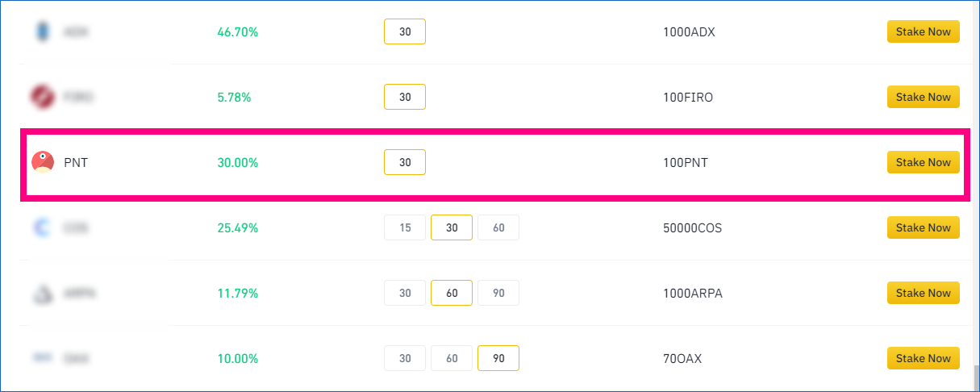Image resolution: width=980 pixels, height=392 pixels.
Task: Choose 90-day duration for ARPA
Action: (x=498, y=293)
